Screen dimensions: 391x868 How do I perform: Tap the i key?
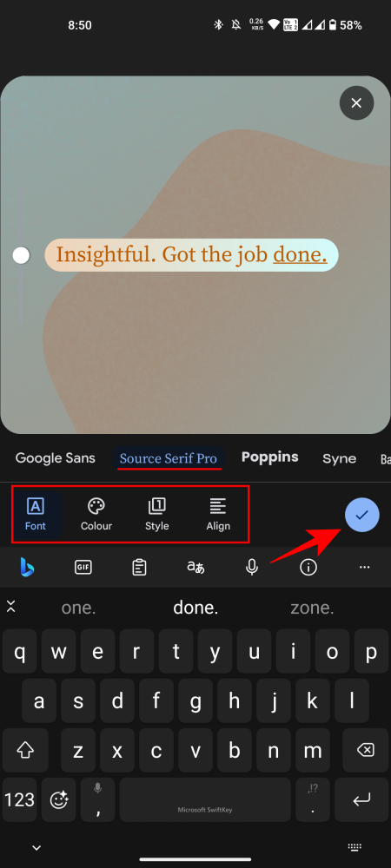[293, 652]
